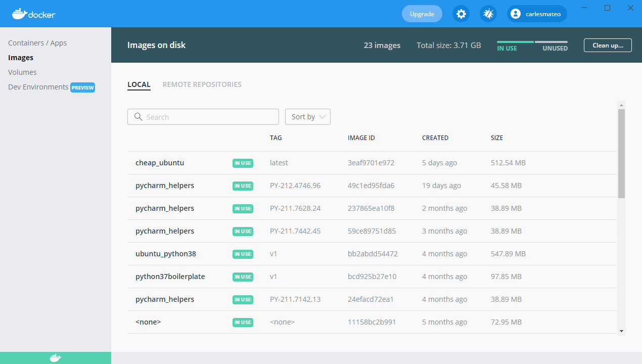Click the 547.89 MB size value
This screenshot has height=364, width=642.
(508, 254)
